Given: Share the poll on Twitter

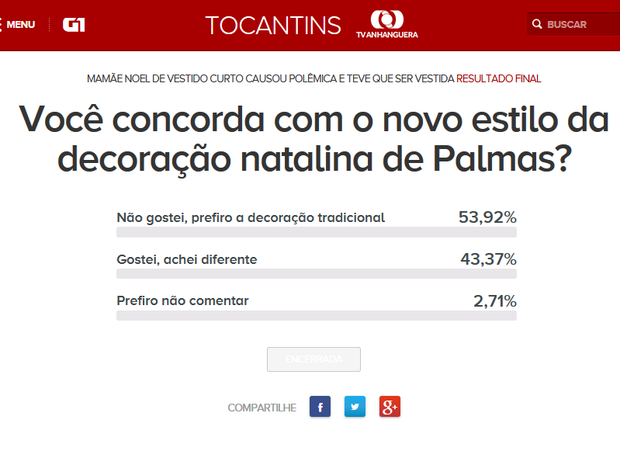Looking at the screenshot, I should click(x=355, y=407).
